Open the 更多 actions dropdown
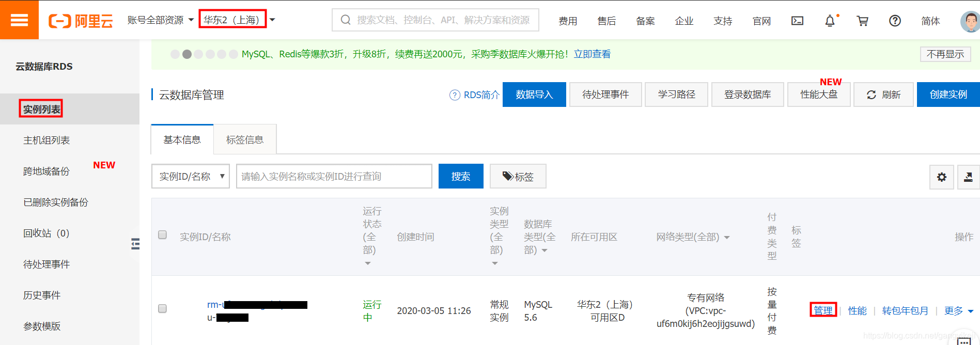Image resolution: width=980 pixels, height=345 pixels. [x=959, y=311]
